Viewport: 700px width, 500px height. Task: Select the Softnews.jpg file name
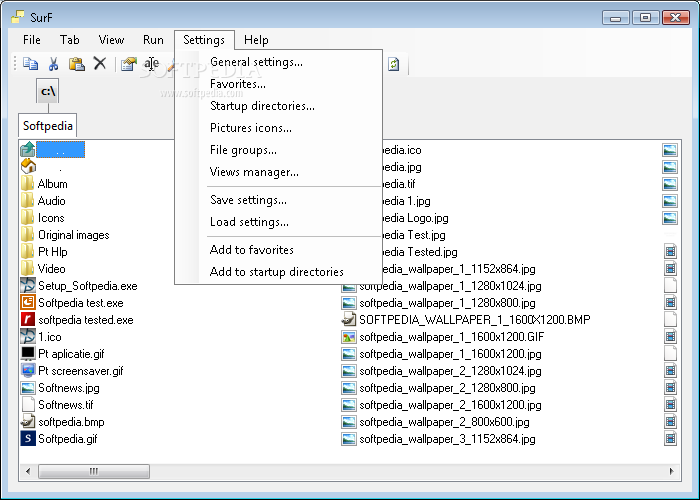pyautogui.click(x=69, y=388)
